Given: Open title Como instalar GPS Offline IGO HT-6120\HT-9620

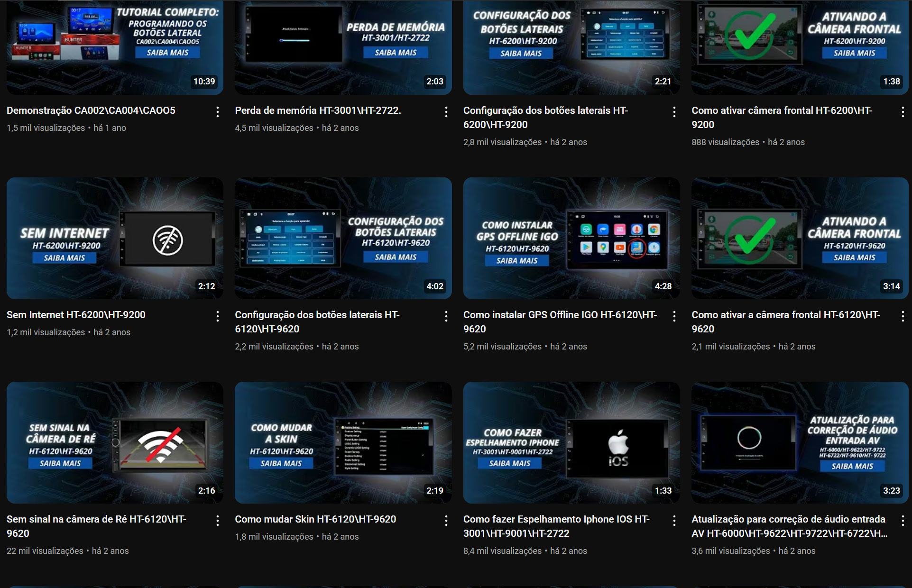Looking at the screenshot, I should point(560,322).
